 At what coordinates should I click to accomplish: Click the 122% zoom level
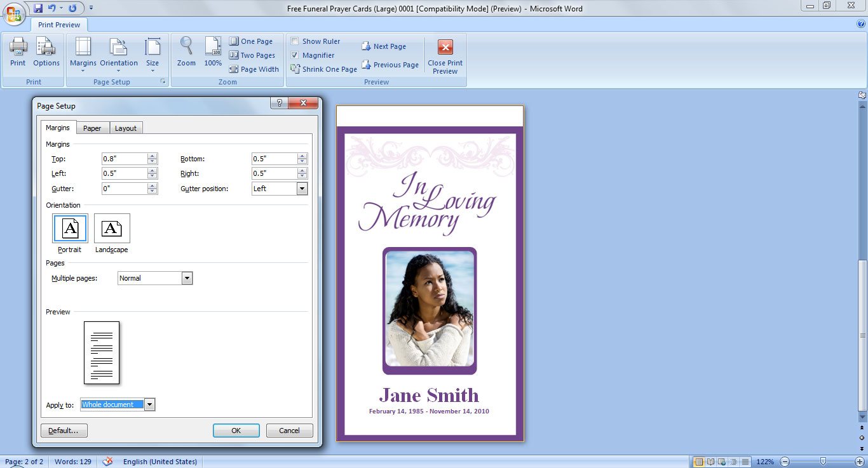click(765, 462)
